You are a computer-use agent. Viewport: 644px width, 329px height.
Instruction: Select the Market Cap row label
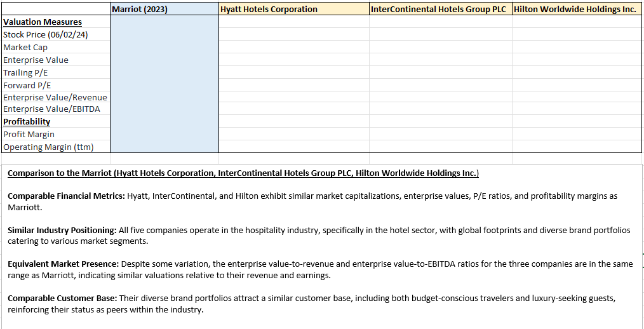[56, 47]
